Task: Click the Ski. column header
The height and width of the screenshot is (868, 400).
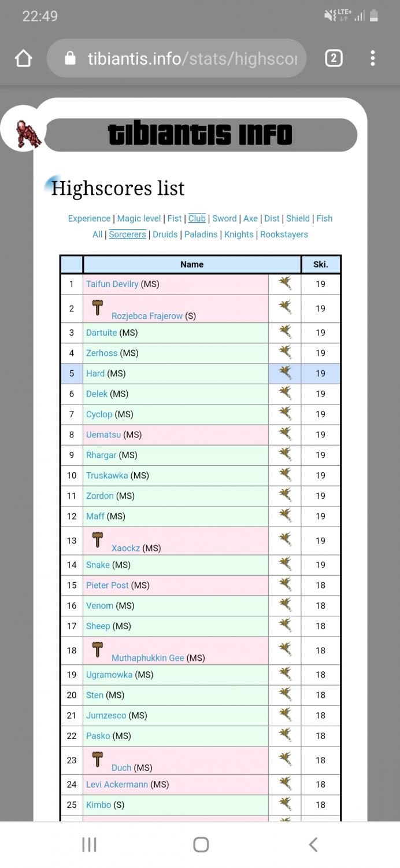Action: [320, 264]
